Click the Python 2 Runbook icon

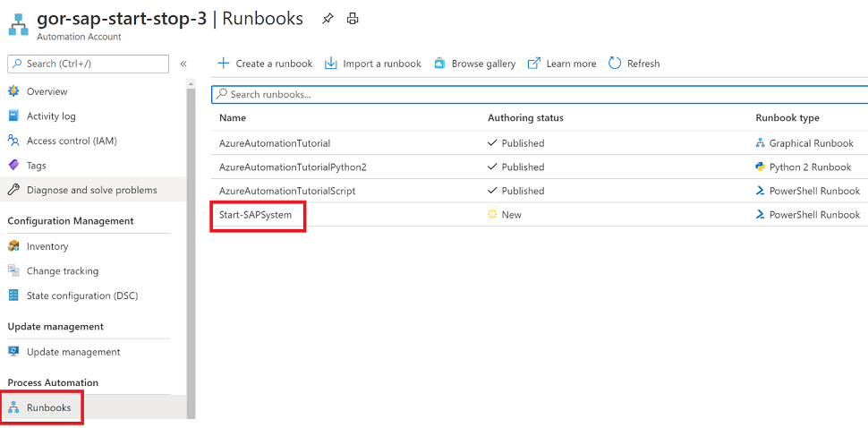coord(760,167)
